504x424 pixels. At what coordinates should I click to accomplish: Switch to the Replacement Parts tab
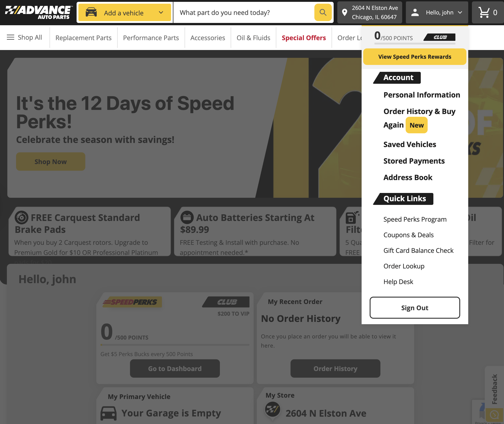pyautogui.click(x=83, y=38)
